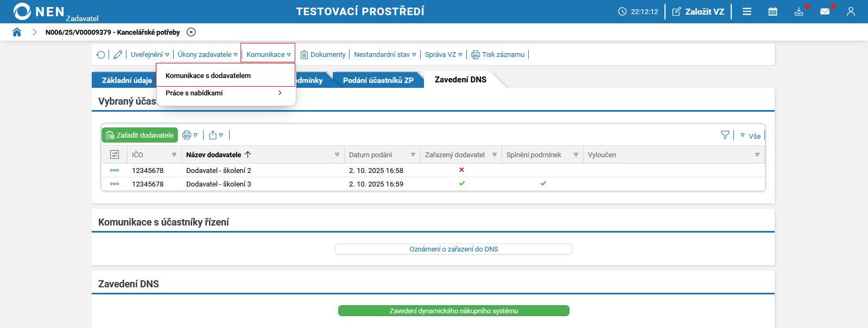868x328 pixels.
Task: Collapse the Komunikace dropdown menu
Action: point(268,55)
